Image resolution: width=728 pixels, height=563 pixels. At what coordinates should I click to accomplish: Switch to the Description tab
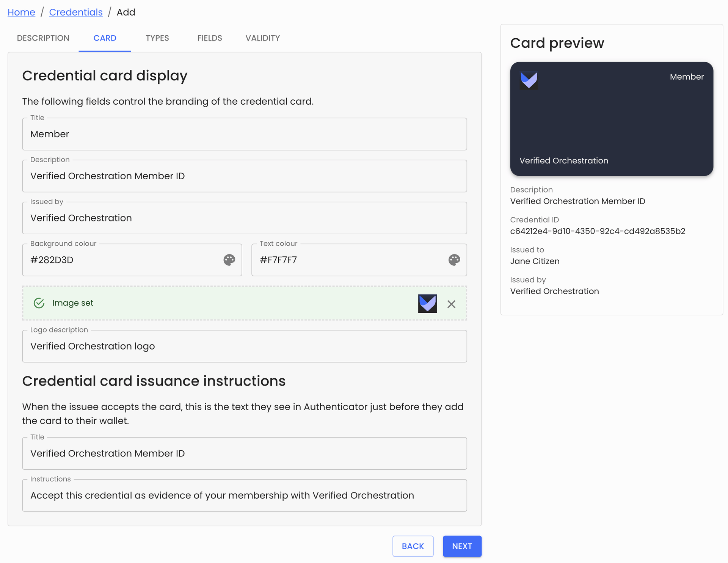(x=43, y=38)
